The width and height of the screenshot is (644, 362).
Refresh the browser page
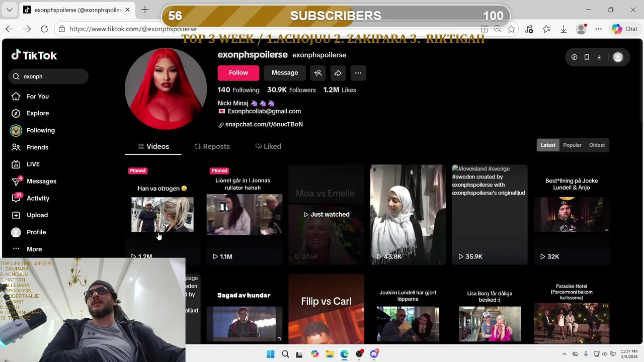[44, 29]
